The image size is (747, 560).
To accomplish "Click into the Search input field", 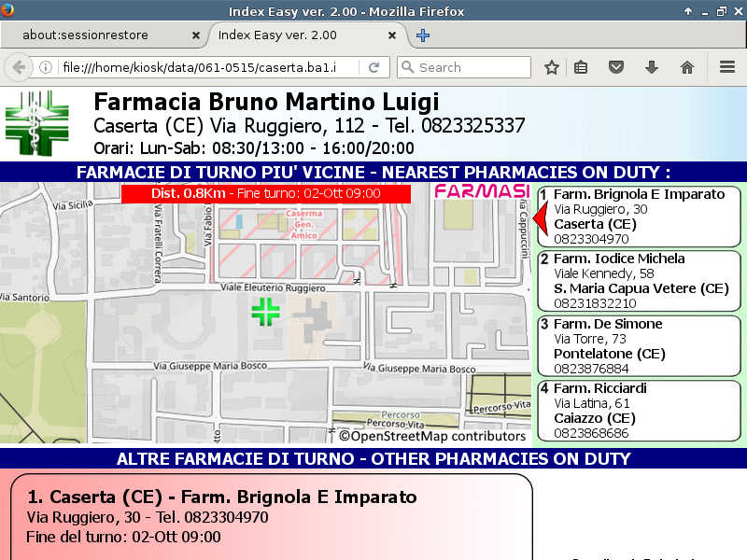I will pos(472,67).
